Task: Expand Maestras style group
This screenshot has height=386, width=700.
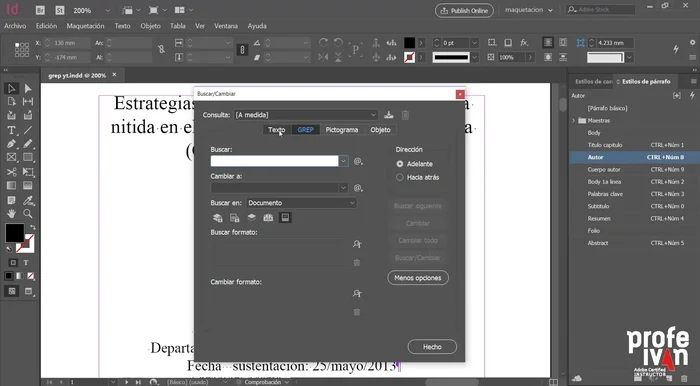Action: pyautogui.click(x=574, y=120)
